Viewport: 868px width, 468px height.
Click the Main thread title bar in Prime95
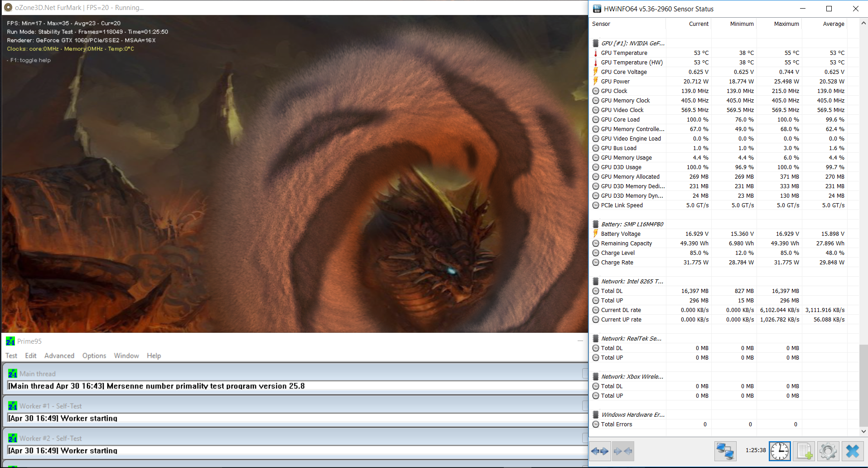point(294,374)
